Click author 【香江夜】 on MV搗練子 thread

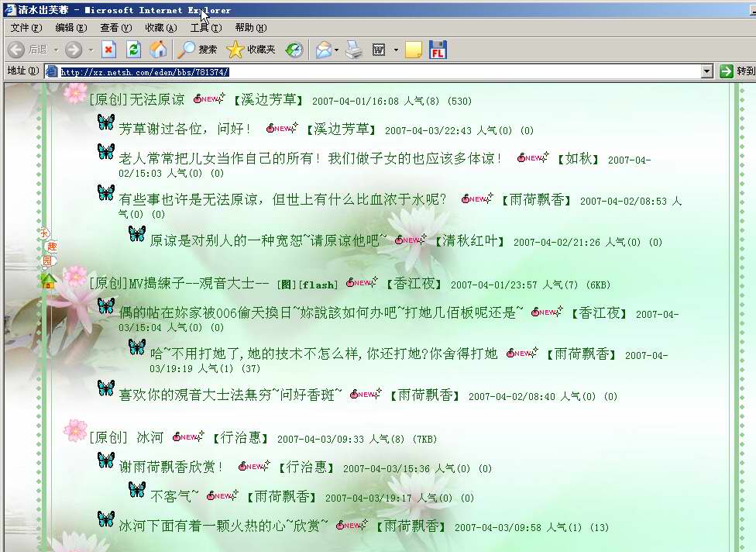pos(414,284)
